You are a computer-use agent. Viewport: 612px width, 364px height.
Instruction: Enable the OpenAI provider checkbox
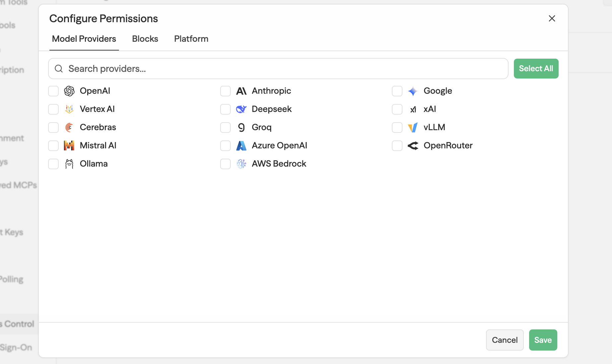pos(53,91)
